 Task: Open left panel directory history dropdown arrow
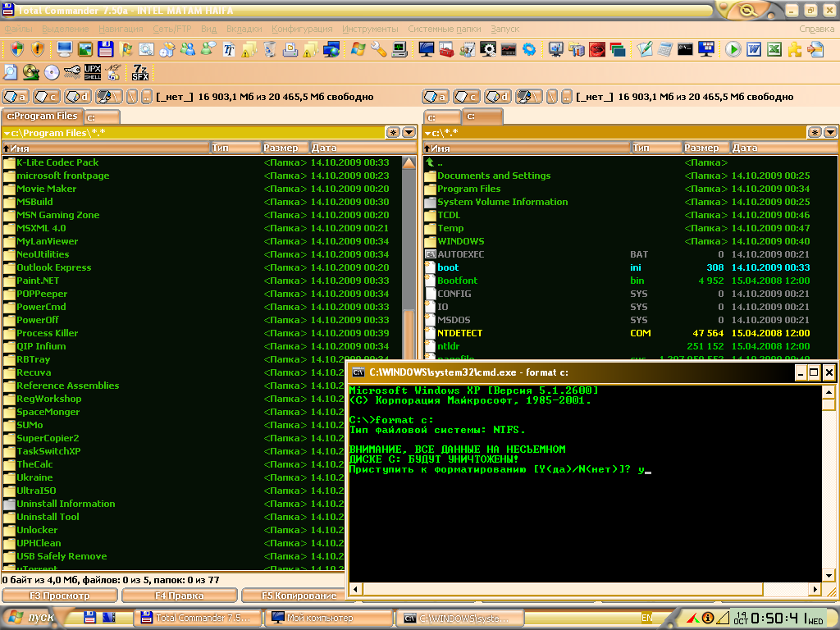409,132
